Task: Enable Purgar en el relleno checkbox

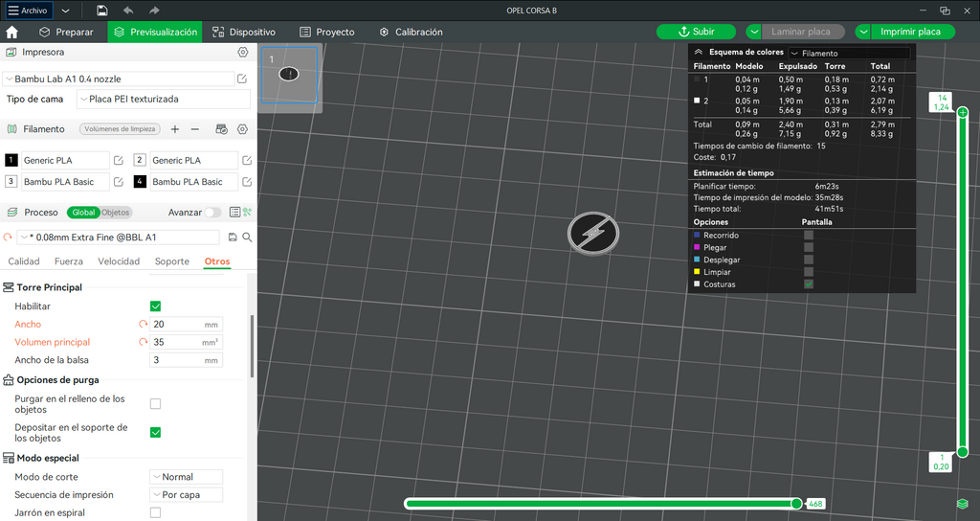Action: (x=156, y=404)
